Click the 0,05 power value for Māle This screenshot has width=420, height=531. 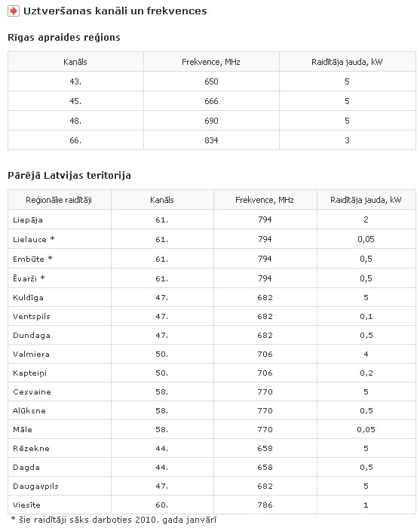[366, 430]
